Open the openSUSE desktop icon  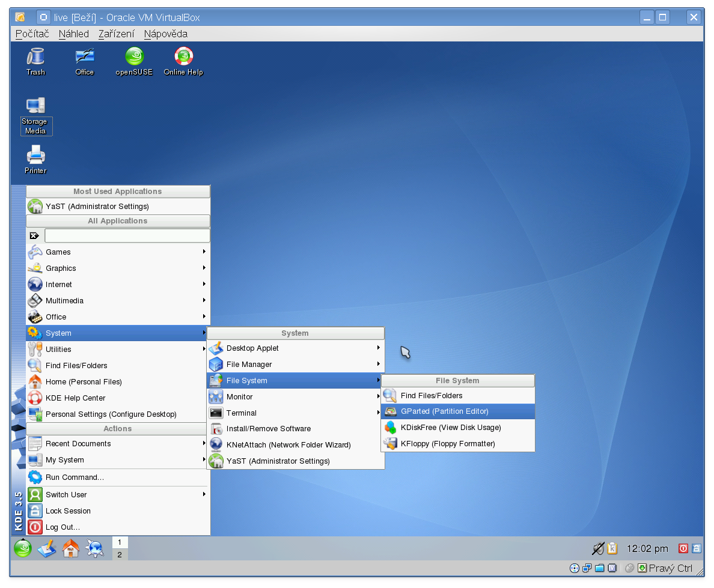(134, 58)
